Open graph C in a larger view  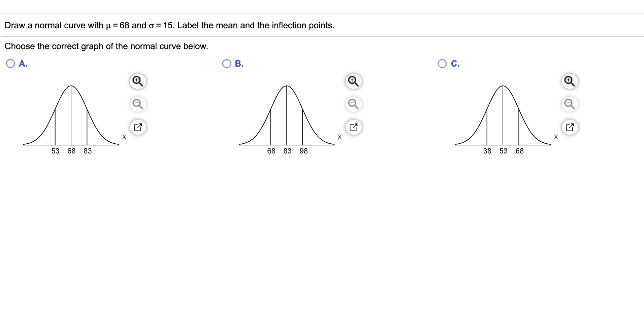click(570, 127)
